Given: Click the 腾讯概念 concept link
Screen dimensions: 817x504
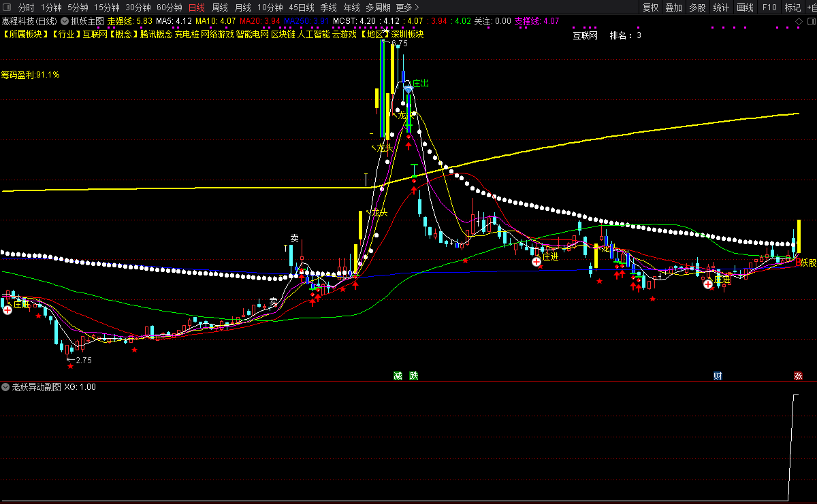Looking at the screenshot, I should point(157,34).
